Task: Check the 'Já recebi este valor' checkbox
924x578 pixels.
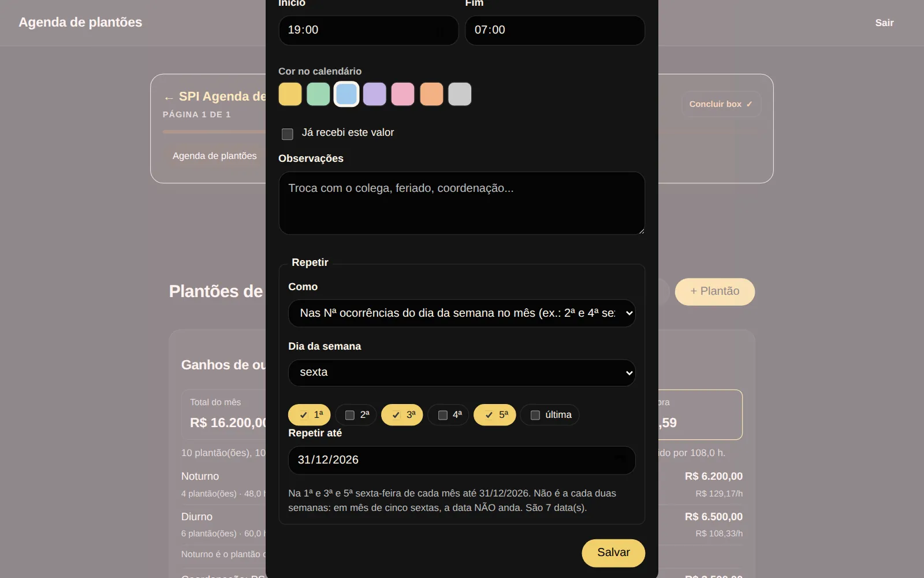Action: (x=288, y=134)
